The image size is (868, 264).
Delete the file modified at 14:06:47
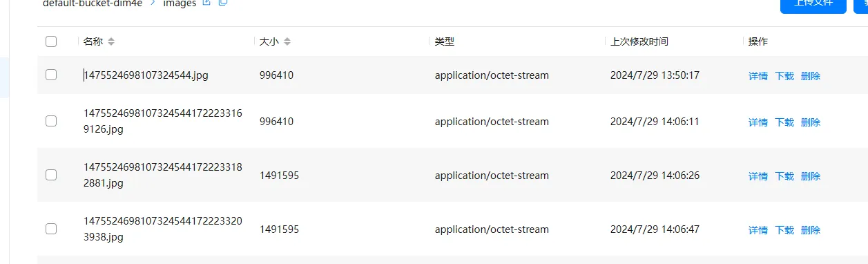(x=811, y=230)
